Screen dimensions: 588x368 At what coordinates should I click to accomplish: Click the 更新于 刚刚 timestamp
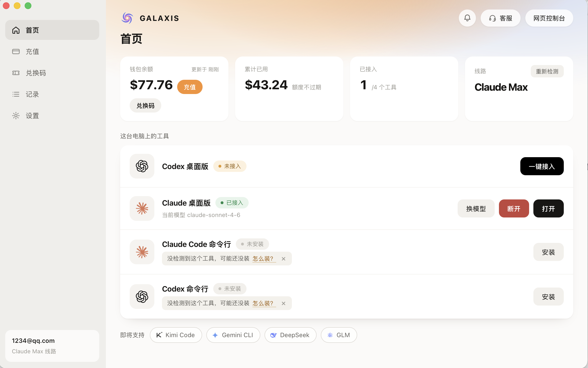click(205, 69)
